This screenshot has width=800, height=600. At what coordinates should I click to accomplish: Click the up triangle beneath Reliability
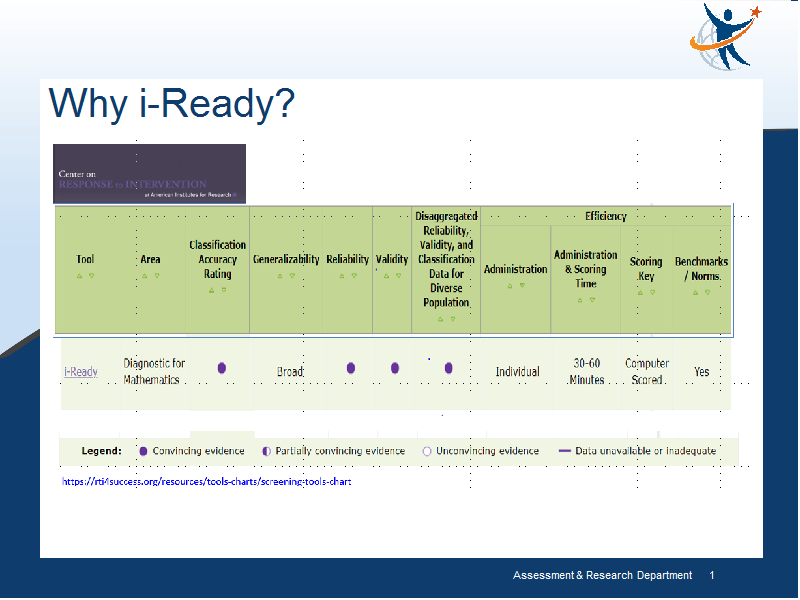pyautogui.click(x=341, y=276)
